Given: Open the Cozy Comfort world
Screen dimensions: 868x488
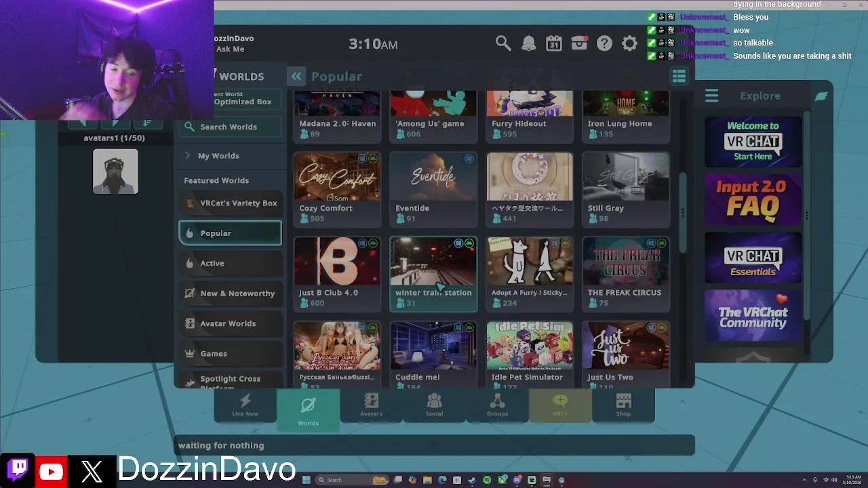Looking at the screenshot, I should click(x=337, y=189).
